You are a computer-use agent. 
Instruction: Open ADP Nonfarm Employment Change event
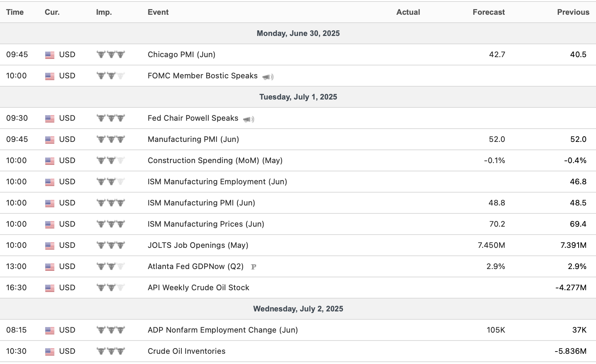point(222,330)
